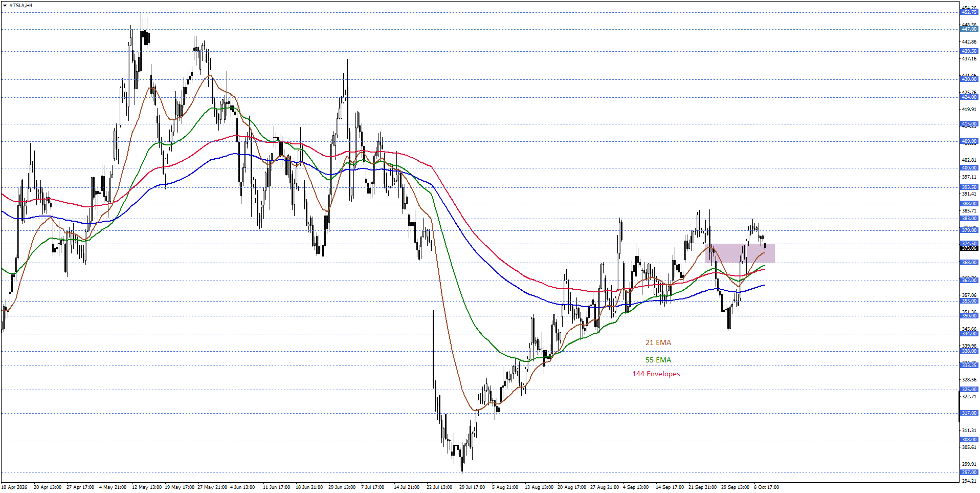Screen dimensions: 980x493
Task: Click the current price tag 373.06
Action: [x=969, y=248]
